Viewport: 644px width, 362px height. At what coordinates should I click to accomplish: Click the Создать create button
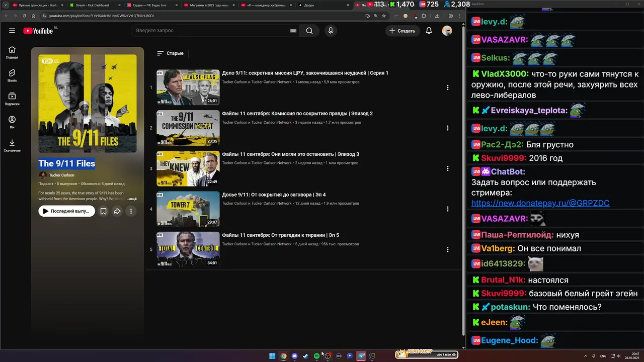402,31
